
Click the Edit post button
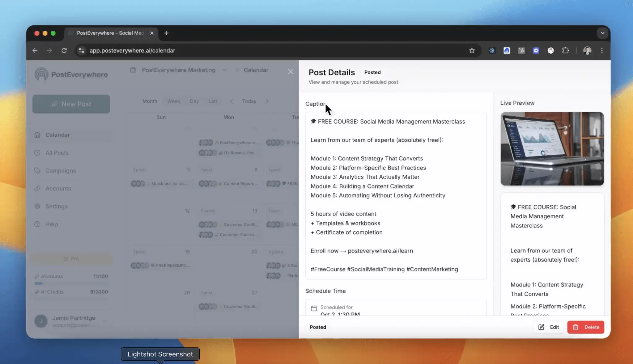click(548, 327)
